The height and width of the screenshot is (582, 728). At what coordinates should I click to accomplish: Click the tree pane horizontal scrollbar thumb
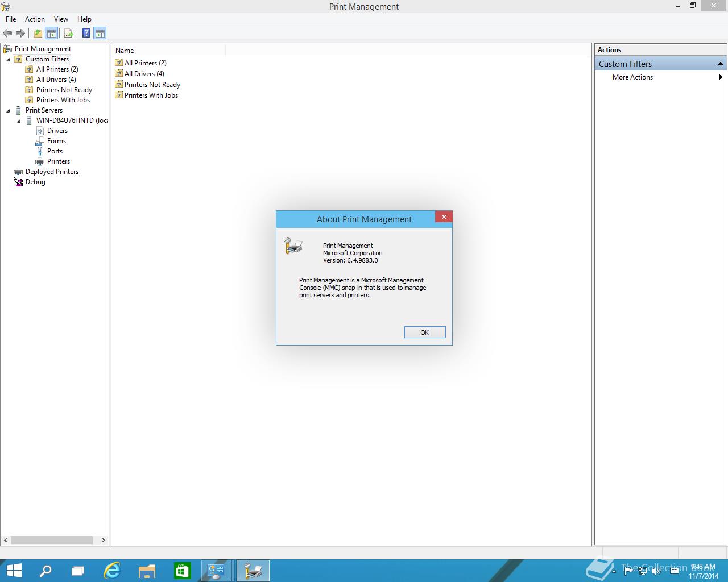point(52,540)
